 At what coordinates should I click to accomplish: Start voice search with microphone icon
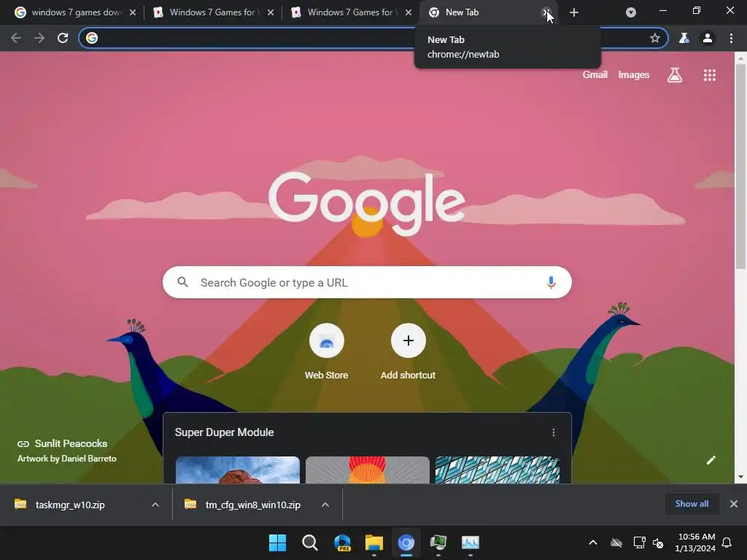point(551,282)
